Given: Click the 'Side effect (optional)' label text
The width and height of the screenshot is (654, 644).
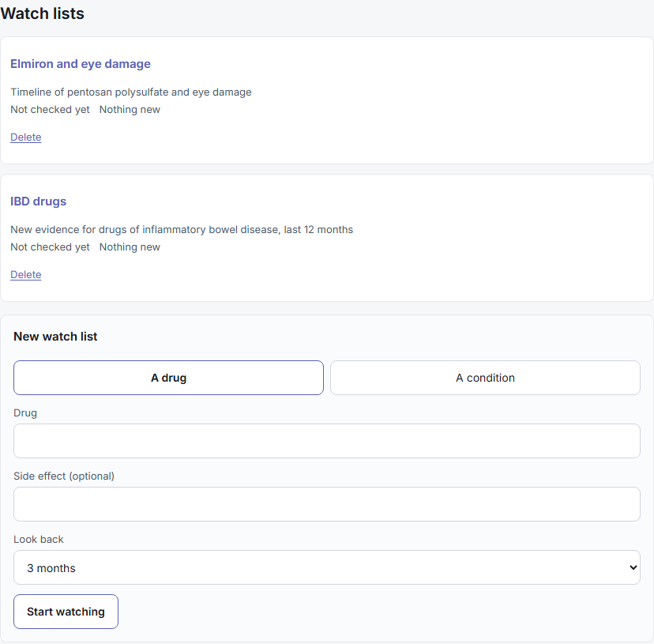Looking at the screenshot, I should (64, 476).
